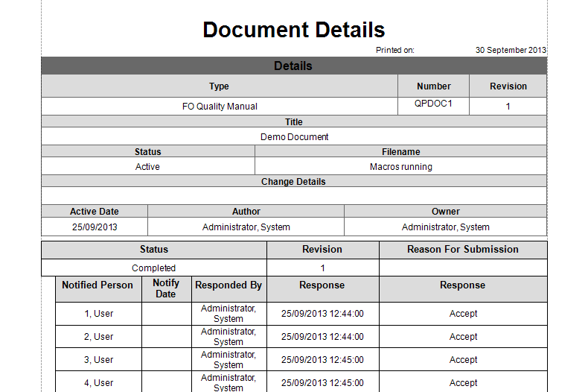Select the '1, User' notified person
The image size is (588, 392).
(99, 314)
